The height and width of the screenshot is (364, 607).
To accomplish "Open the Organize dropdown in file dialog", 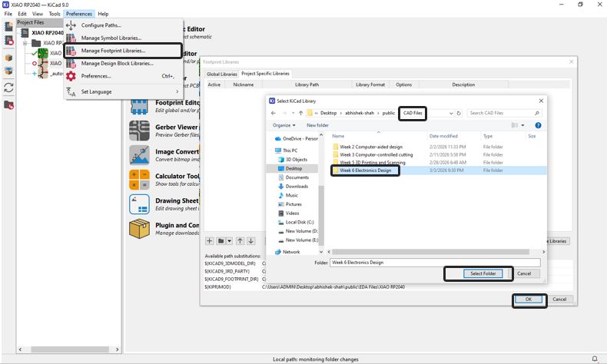I will pos(284,125).
